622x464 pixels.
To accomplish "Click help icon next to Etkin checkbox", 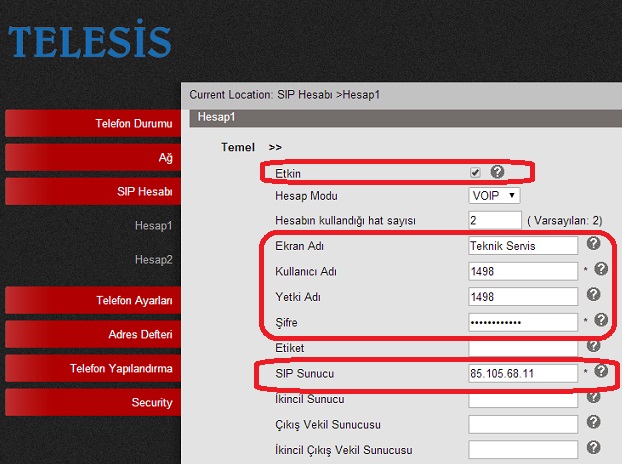I will (x=497, y=172).
